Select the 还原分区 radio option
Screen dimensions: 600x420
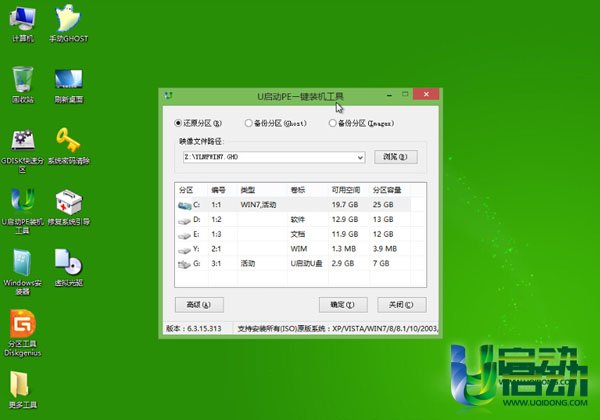click(x=198, y=123)
